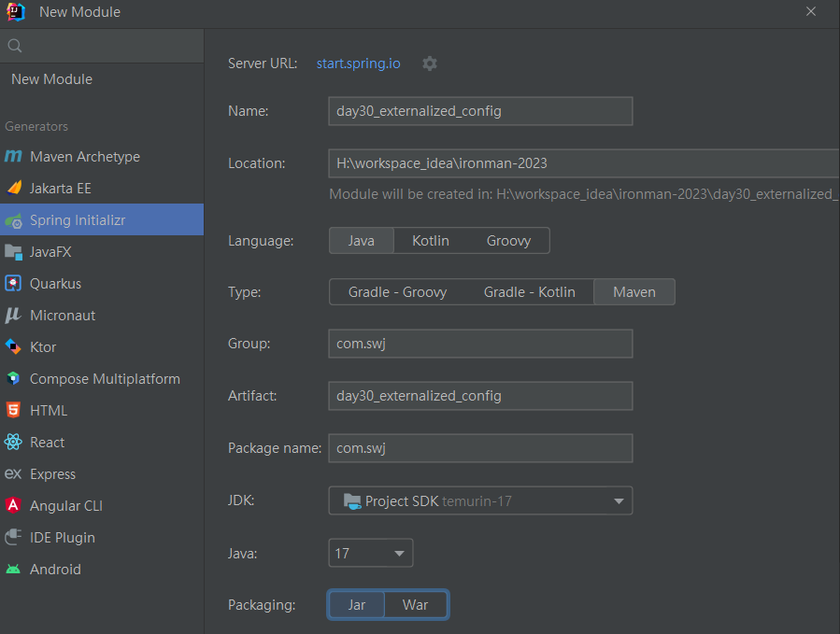This screenshot has height=634, width=840.
Task: Select Spring Initializr generator
Action: [102, 219]
